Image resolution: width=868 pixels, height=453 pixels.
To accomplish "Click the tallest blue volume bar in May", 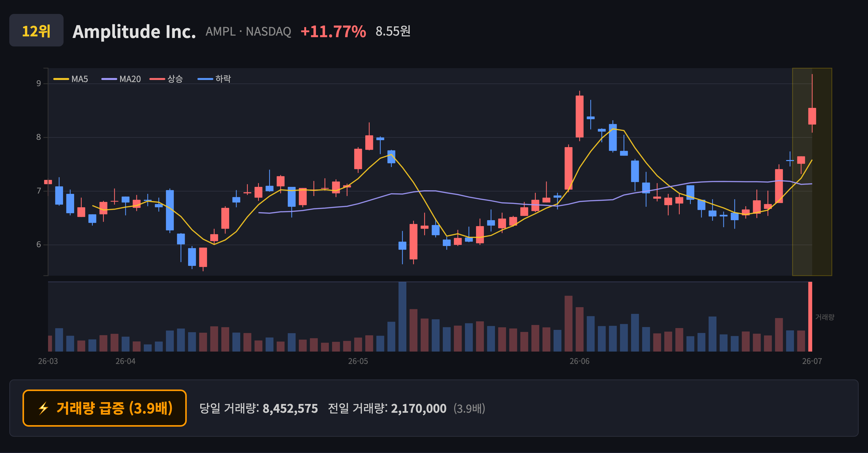I will click(402, 317).
